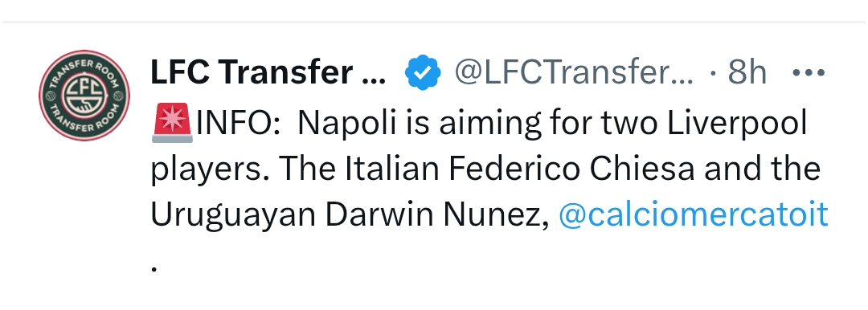Click the @LFCTransfer... account handle
This screenshot has width=868, height=310.
[574, 72]
